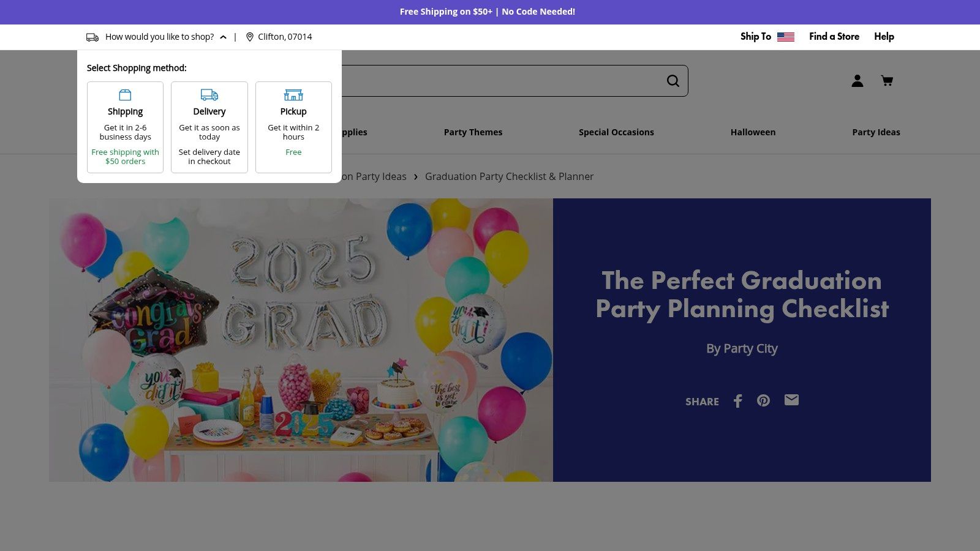Open the Party Themes menu

473,132
